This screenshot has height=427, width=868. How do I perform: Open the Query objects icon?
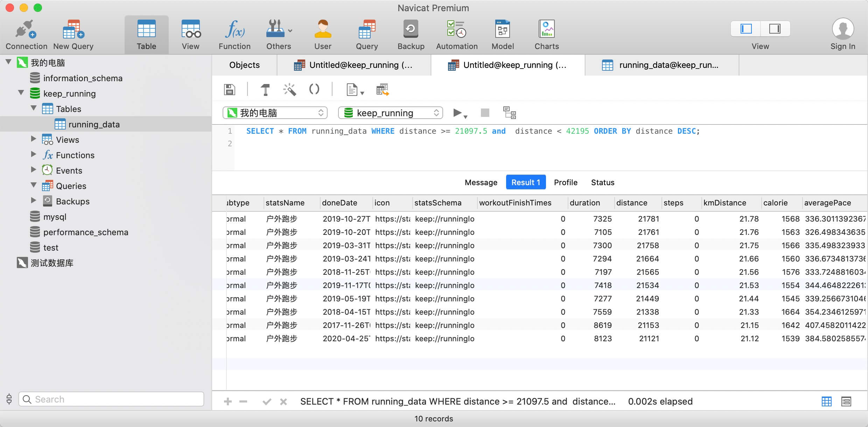click(367, 35)
